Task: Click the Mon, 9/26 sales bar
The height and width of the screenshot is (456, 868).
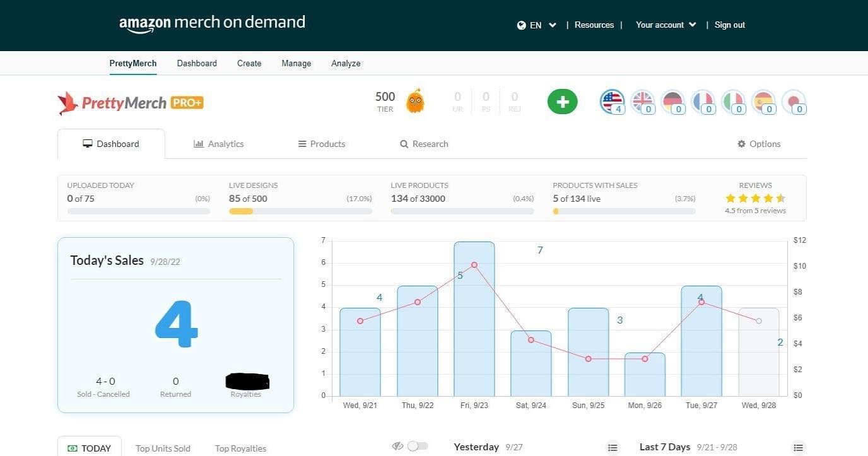Action: coord(645,374)
